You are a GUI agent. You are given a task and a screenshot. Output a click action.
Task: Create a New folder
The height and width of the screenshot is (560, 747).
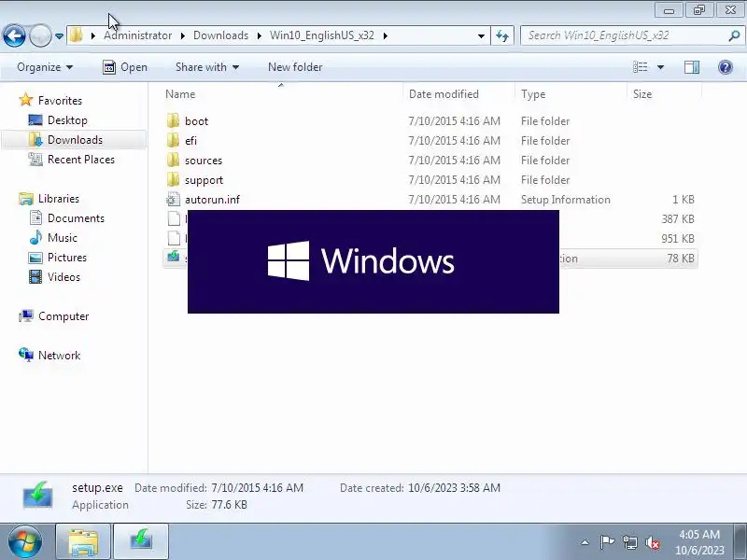(x=295, y=67)
